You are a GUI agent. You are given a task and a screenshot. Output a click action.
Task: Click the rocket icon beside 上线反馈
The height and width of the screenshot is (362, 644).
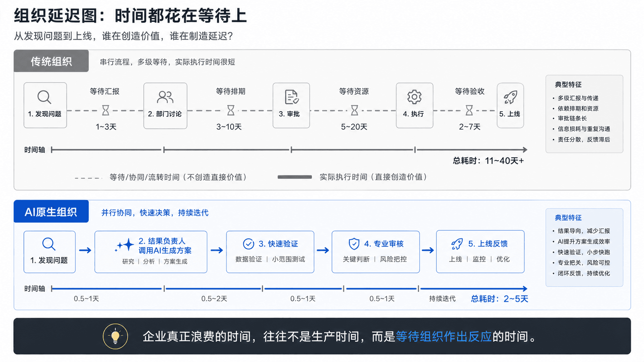[457, 244]
